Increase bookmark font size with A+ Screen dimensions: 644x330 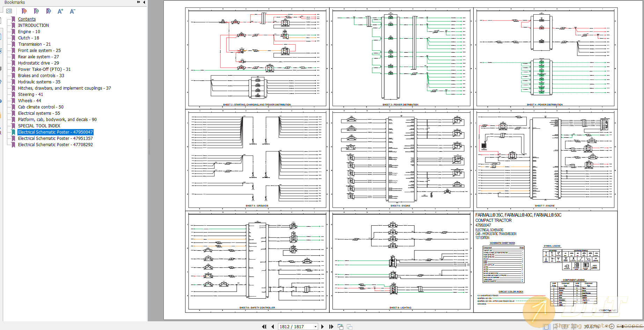pos(60,11)
